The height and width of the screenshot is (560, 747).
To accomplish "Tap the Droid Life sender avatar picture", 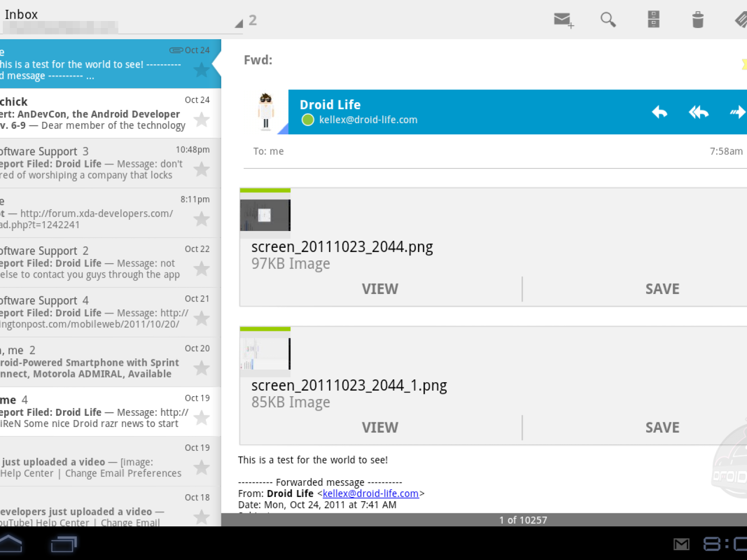I will 266,112.
